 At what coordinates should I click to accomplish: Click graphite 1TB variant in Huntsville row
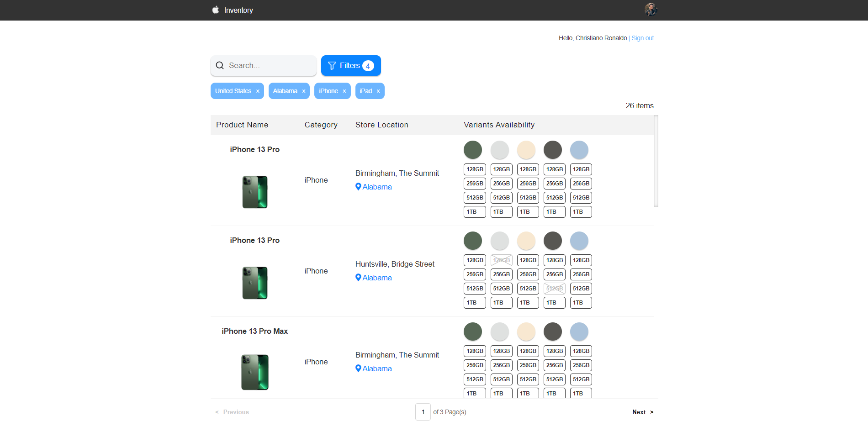pyautogui.click(x=555, y=303)
